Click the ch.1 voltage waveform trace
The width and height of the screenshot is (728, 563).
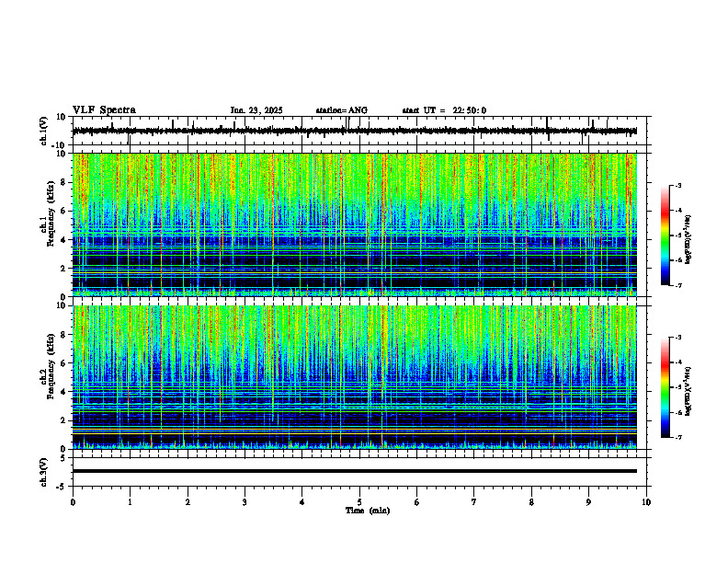(354, 131)
